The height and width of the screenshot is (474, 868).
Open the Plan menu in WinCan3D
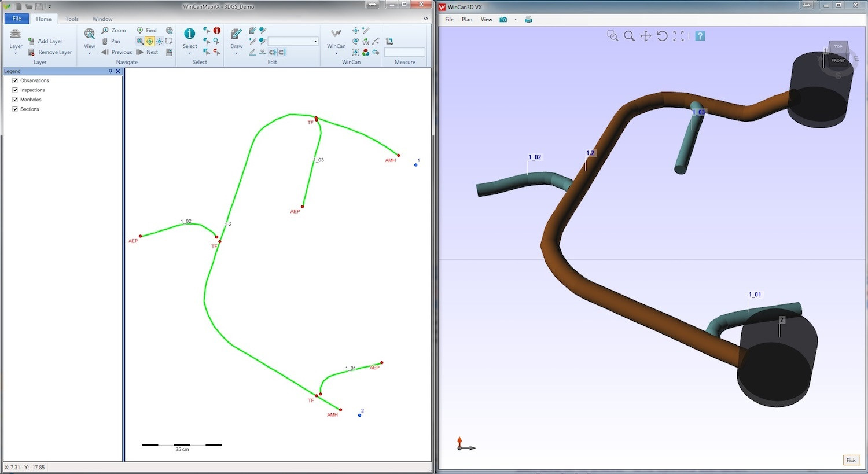pos(466,20)
